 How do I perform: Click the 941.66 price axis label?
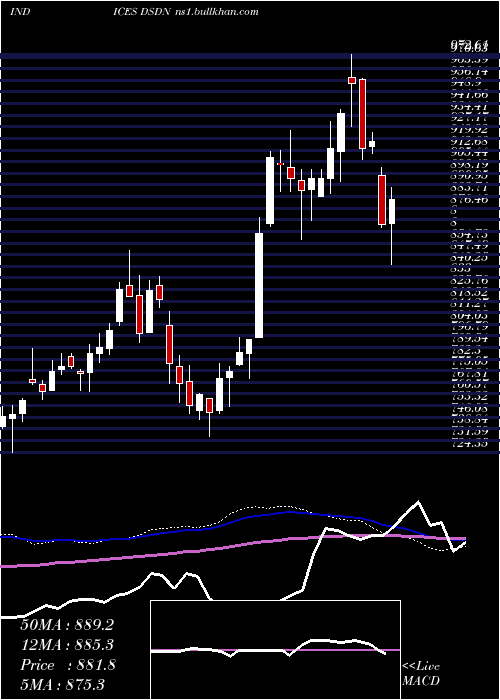click(x=469, y=95)
